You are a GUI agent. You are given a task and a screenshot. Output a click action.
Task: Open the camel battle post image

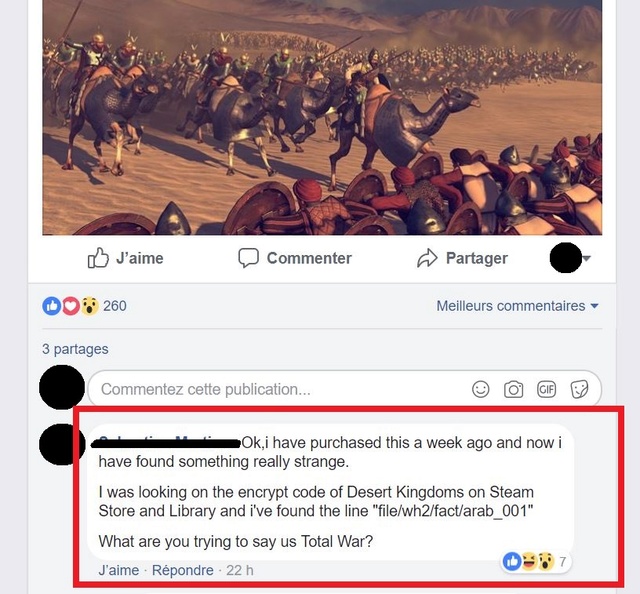coord(322,118)
